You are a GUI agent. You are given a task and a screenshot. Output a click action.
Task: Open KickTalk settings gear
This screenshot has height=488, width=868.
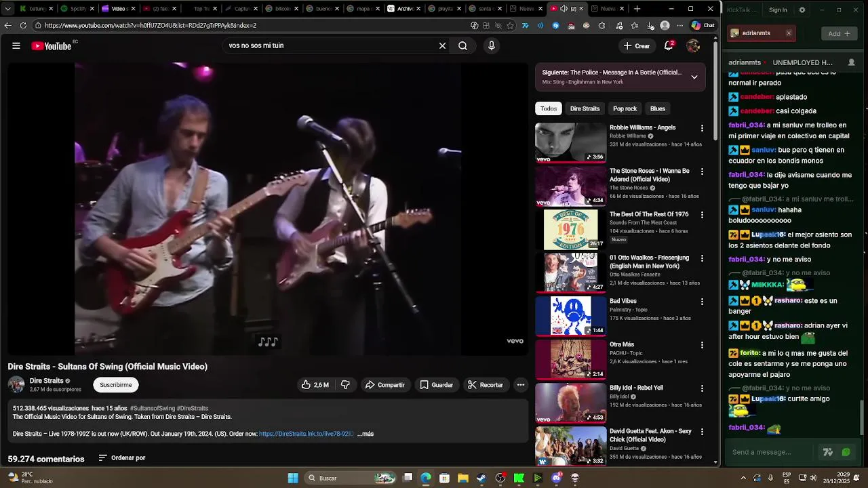click(x=802, y=10)
